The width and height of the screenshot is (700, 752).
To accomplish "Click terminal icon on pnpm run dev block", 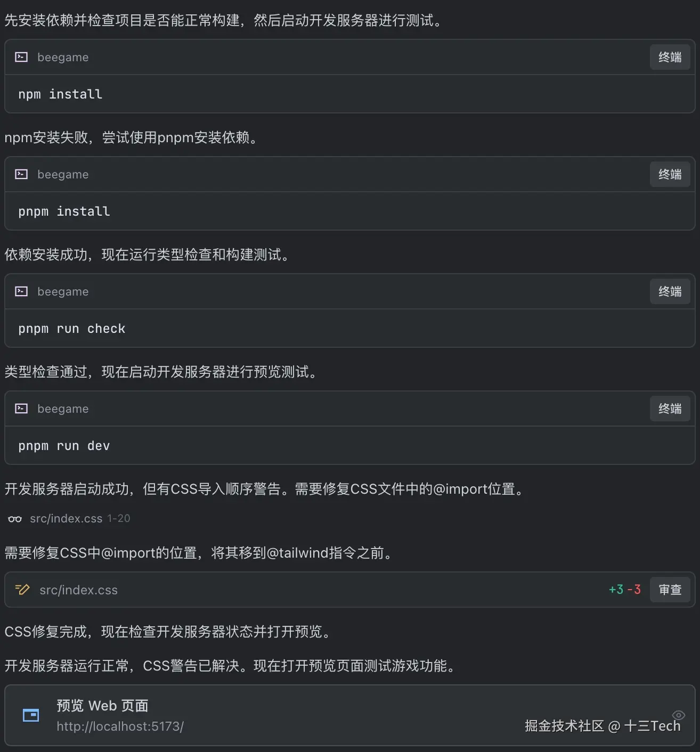I will (21, 408).
